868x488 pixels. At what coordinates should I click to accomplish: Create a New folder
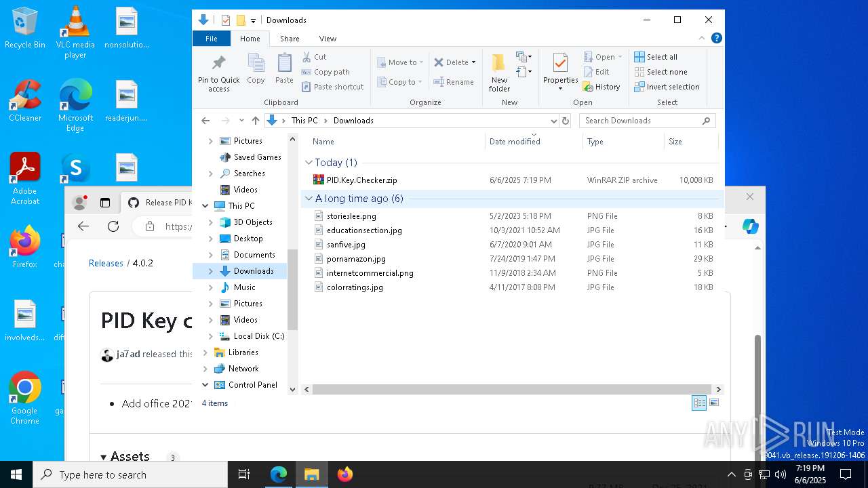click(x=499, y=73)
